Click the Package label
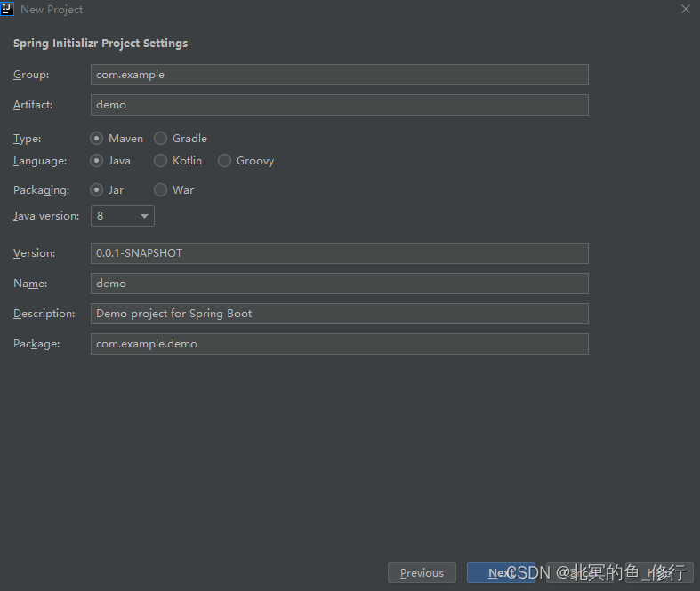 [x=36, y=344]
